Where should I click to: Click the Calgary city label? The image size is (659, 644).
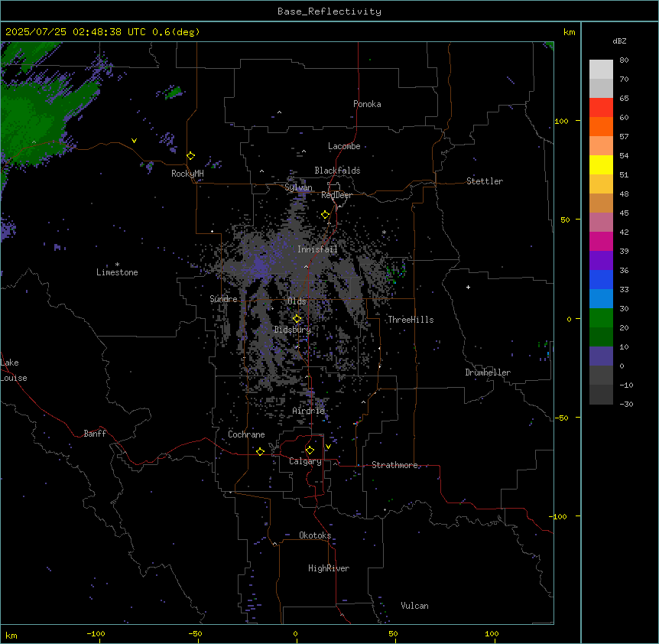click(305, 461)
